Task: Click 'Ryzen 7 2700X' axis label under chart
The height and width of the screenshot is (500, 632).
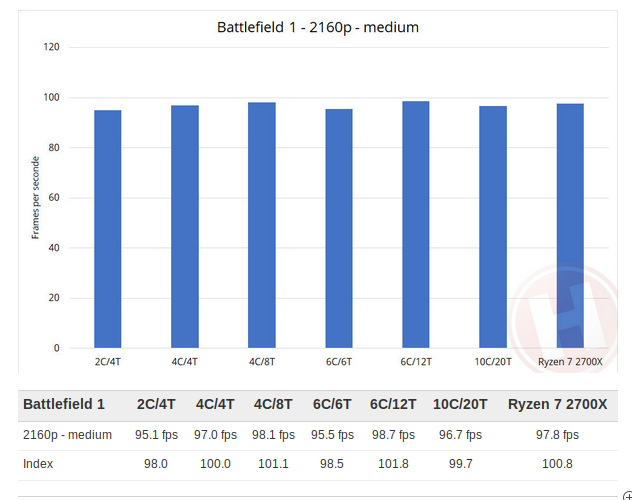Action: [570, 362]
